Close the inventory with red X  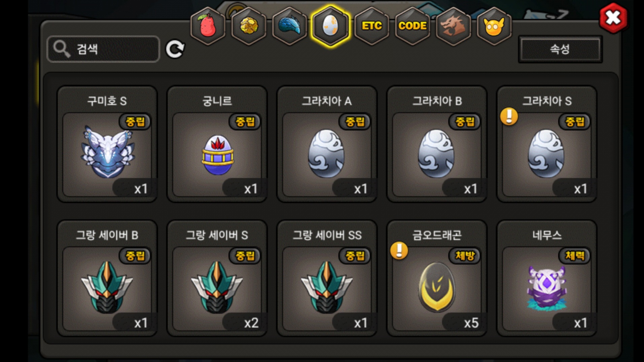(x=613, y=18)
